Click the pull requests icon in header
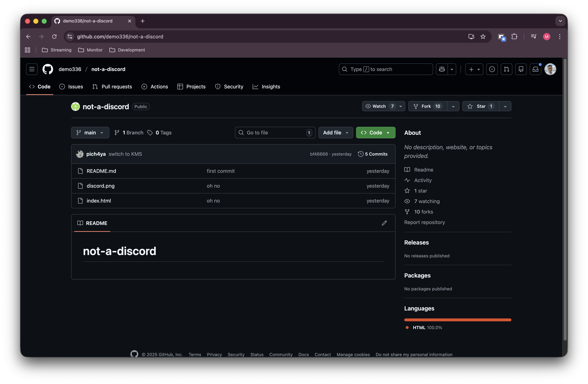 coord(507,69)
